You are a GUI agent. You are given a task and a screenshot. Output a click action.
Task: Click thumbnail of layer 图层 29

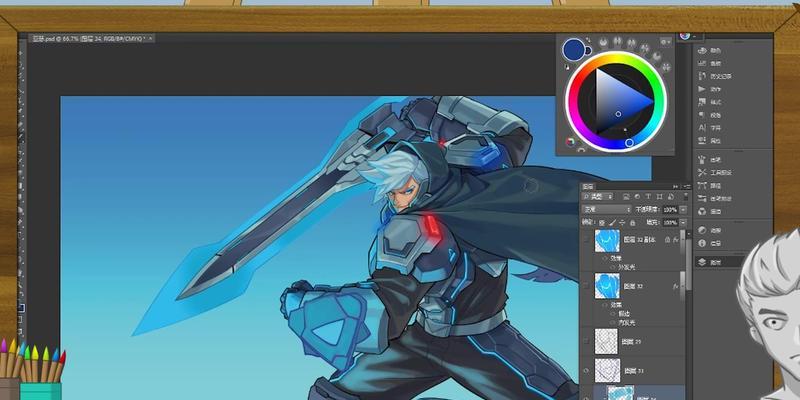pos(606,341)
